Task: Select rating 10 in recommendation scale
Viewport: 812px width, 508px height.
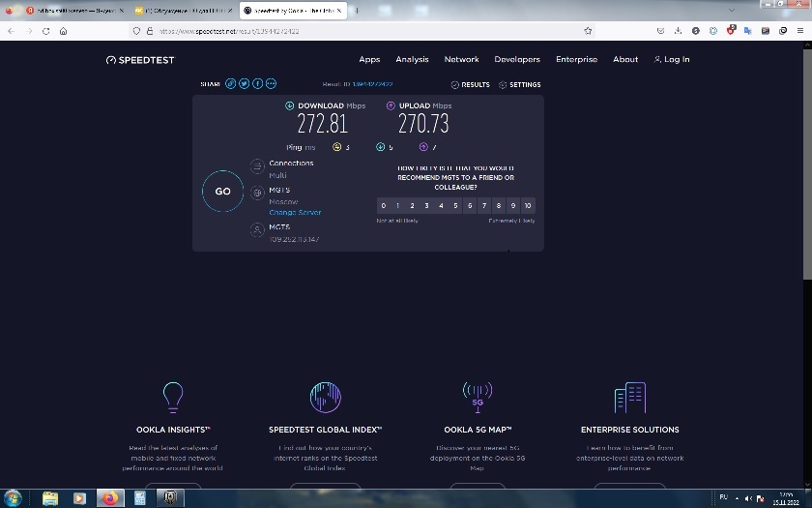Action: [x=528, y=205]
